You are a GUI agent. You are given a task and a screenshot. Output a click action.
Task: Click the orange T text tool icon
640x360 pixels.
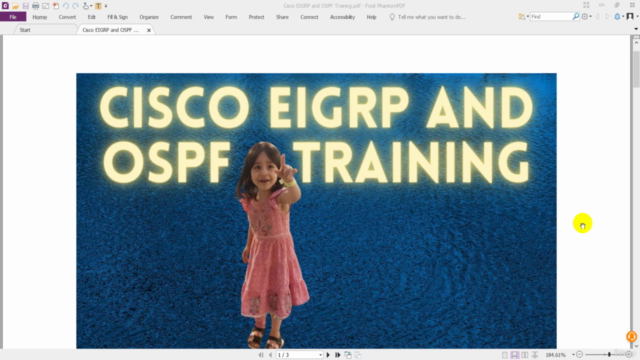98,6
